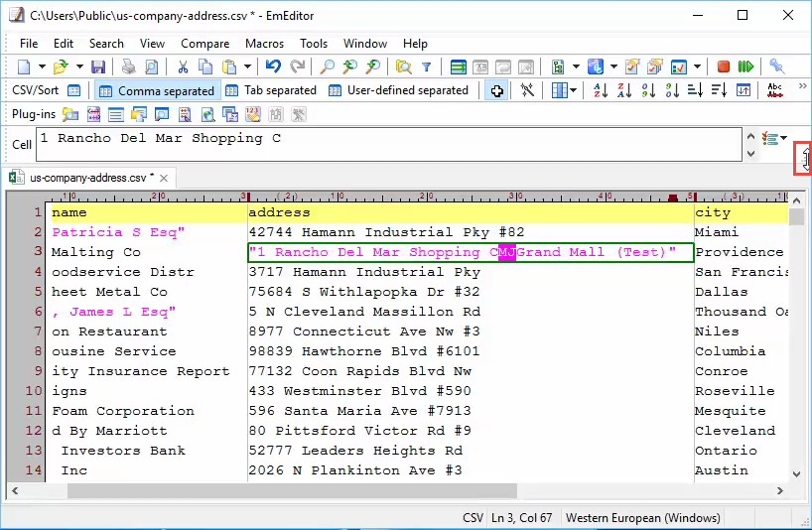The height and width of the screenshot is (530, 812).
Task: Expand dropdown beside the green tree icon
Action: [x=576, y=66]
